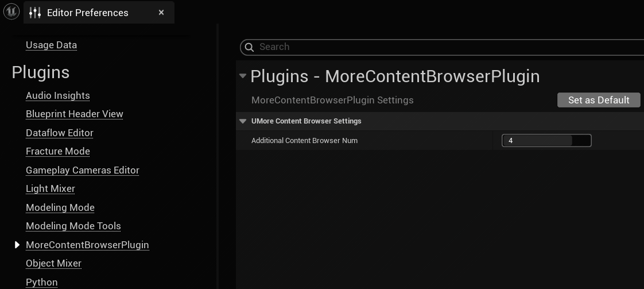Viewport: 644px width, 289px height.
Task: Open Dataflow Editor settings
Action: [x=60, y=133]
